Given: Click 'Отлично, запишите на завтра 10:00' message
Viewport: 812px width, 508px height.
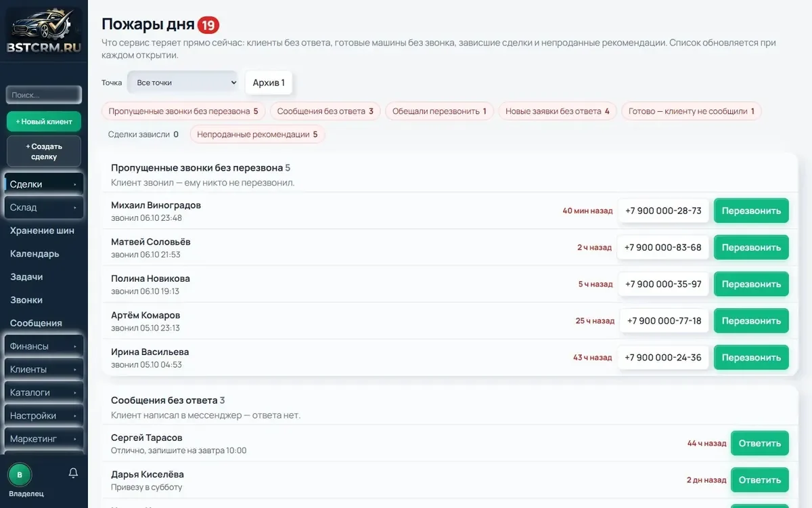Looking at the screenshot, I should point(179,450).
